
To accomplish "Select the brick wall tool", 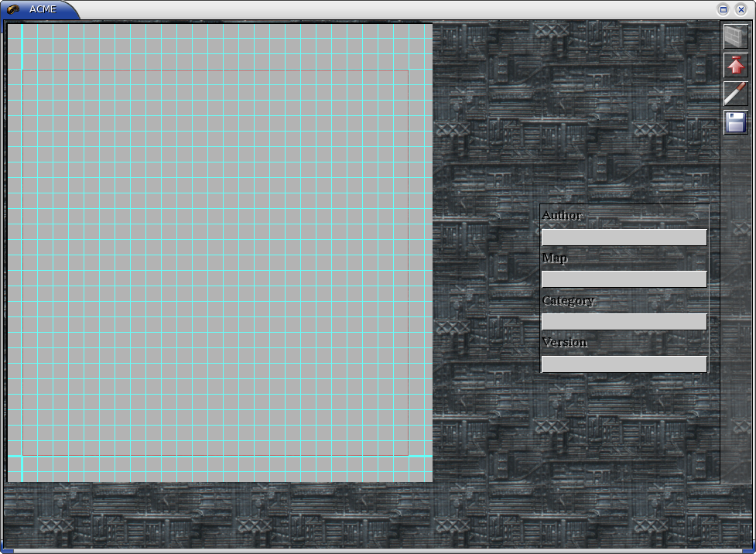I will coord(735,36).
